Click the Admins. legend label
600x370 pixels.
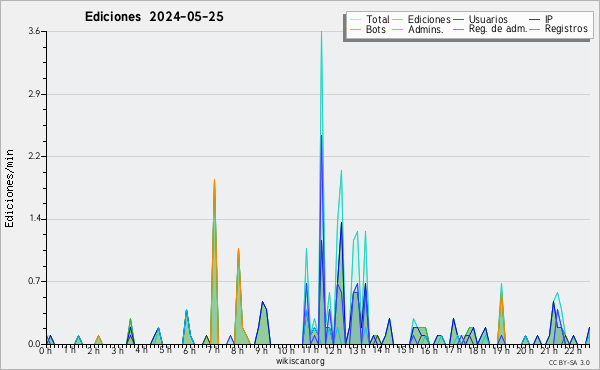pos(426,29)
